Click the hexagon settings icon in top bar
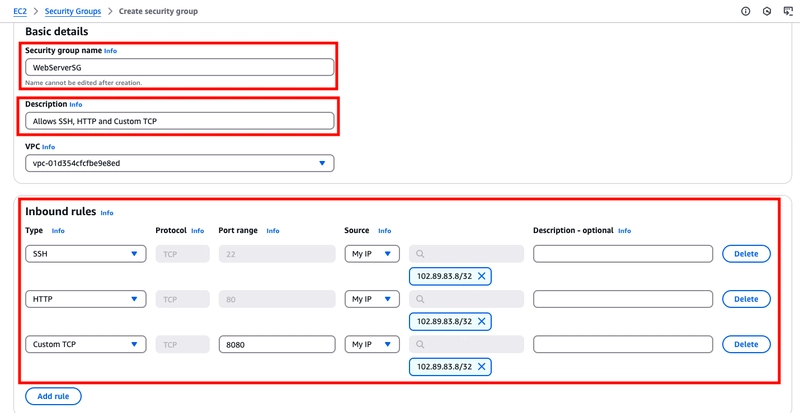This screenshot has height=413, width=800. coord(767,11)
